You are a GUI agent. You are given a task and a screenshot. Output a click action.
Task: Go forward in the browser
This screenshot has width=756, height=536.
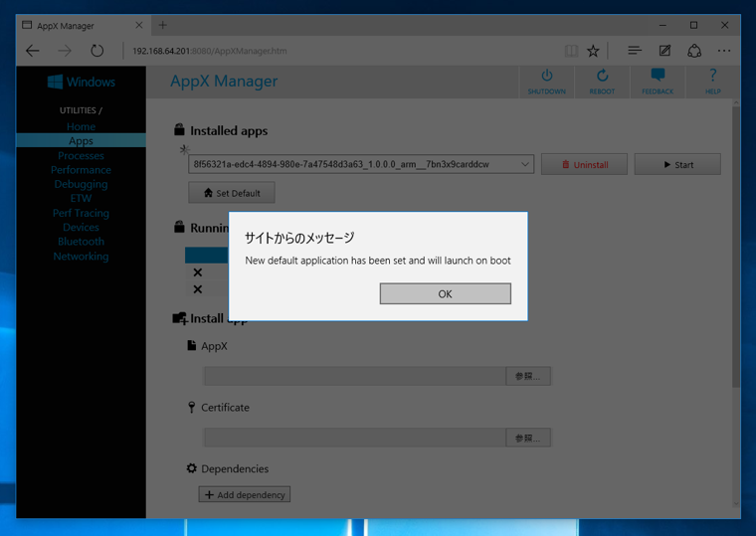tap(65, 51)
